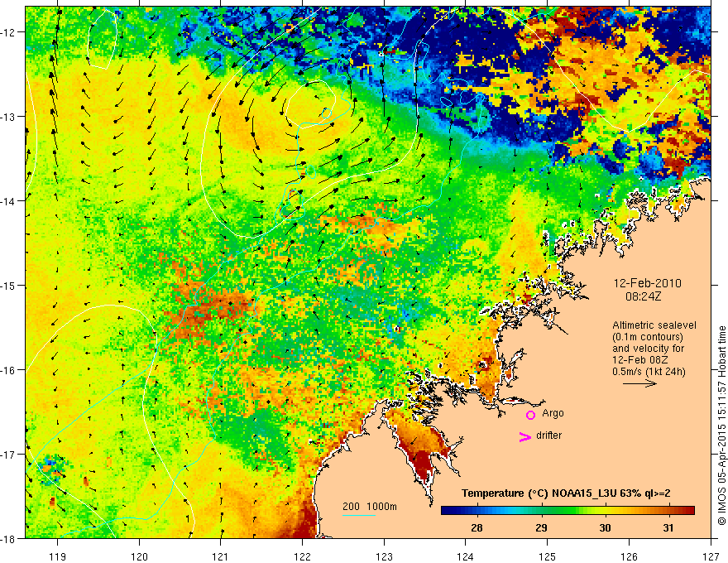The image size is (728, 563).
Task: Click the magenta Argo circle legend marker
Action: 530,415
